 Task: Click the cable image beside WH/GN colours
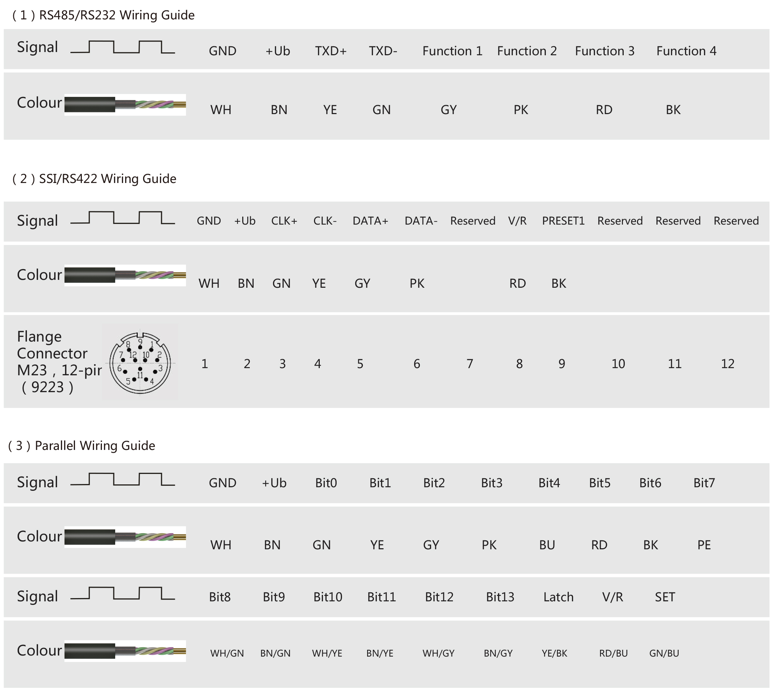tap(125, 651)
